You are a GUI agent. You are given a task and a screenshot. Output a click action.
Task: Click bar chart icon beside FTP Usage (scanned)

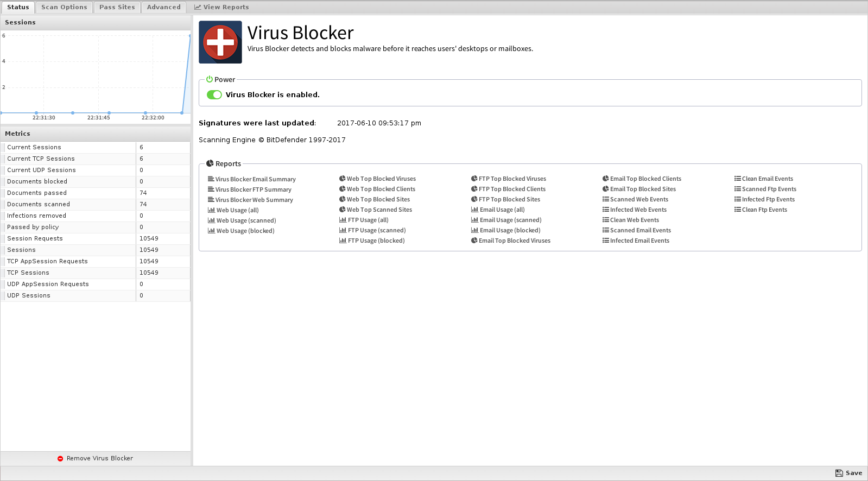[x=343, y=230]
